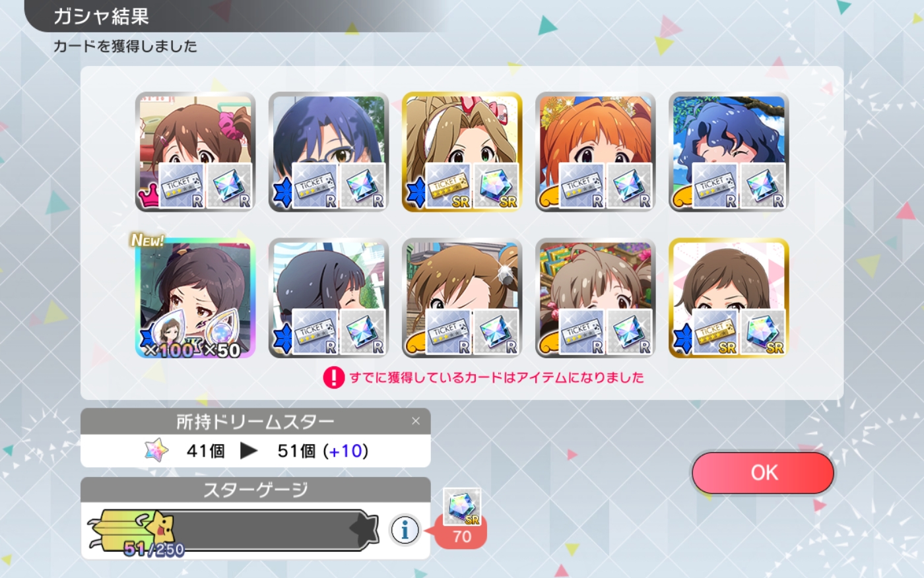The width and height of the screenshot is (924, 578).
Task: Click the x50 gem icon on NEW card
Action: pyautogui.click(x=220, y=335)
